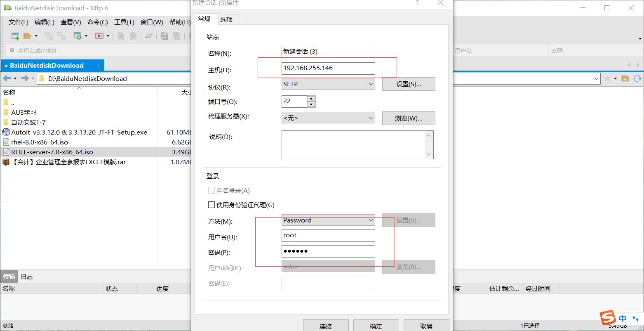The height and width of the screenshot is (331, 644).
Task: Close the BaiduNetdiskDownload tab with its x
Action: pyautogui.click(x=99, y=66)
